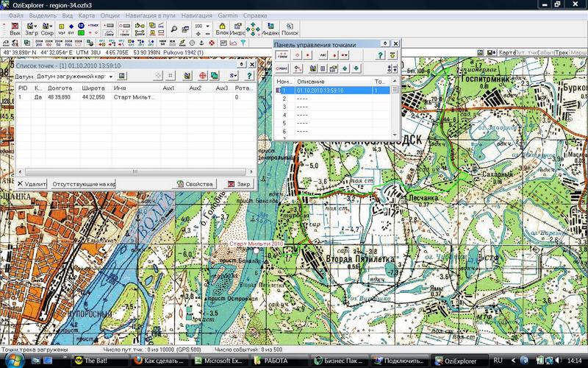Select the Старт Мильт... name cell

pos(134,97)
